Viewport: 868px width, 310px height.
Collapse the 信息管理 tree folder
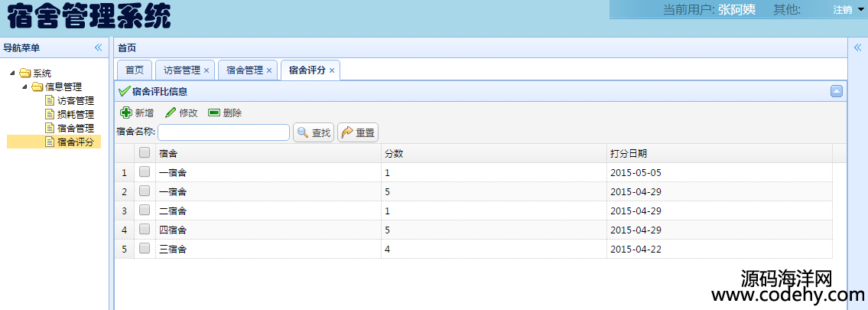(x=25, y=86)
